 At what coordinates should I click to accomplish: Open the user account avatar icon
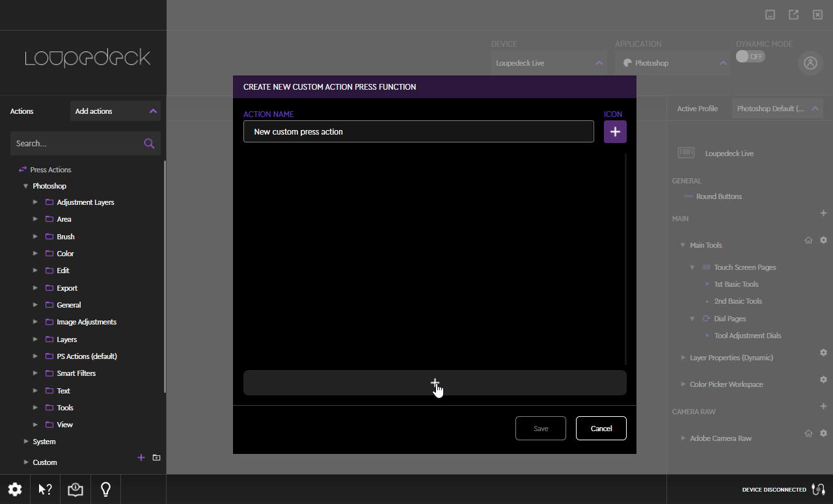click(x=810, y=63)
